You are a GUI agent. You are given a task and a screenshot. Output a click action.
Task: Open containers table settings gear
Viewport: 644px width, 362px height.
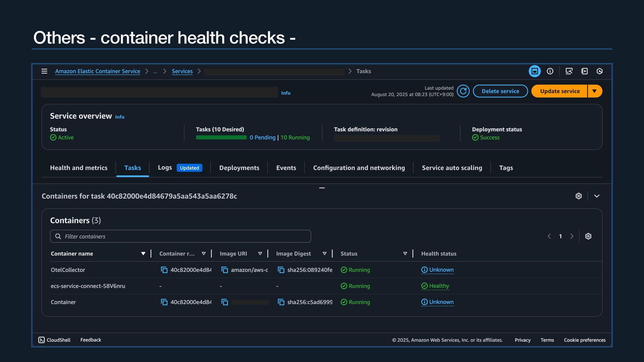tap(588, 236)
